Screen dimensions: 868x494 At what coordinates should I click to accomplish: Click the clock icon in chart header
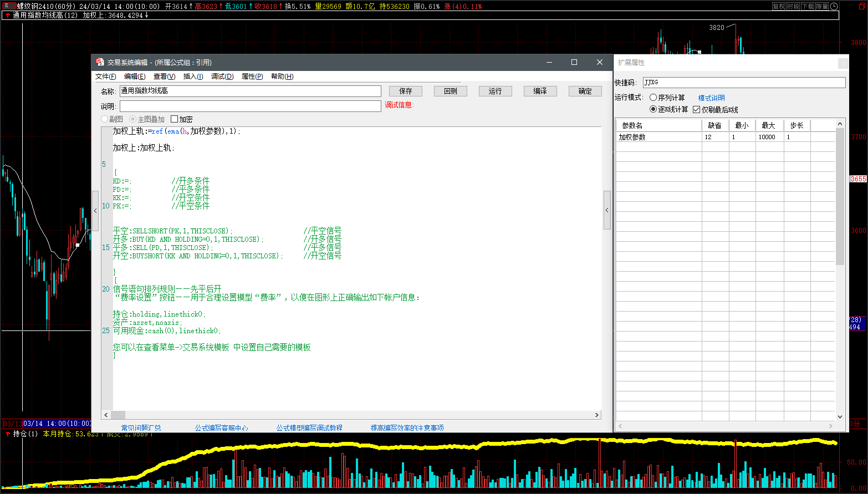[x=834, y=6]
